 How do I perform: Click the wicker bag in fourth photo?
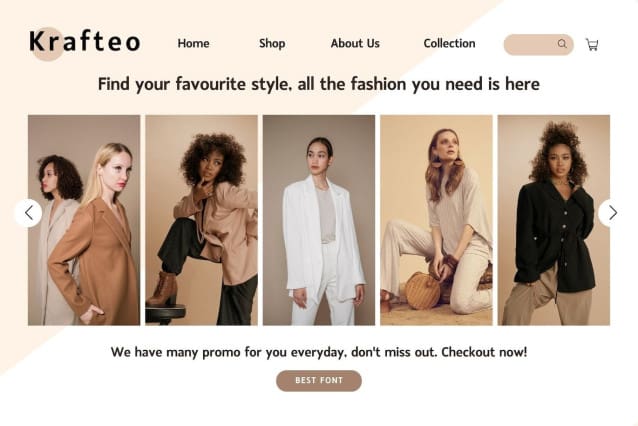click(423, 290)
